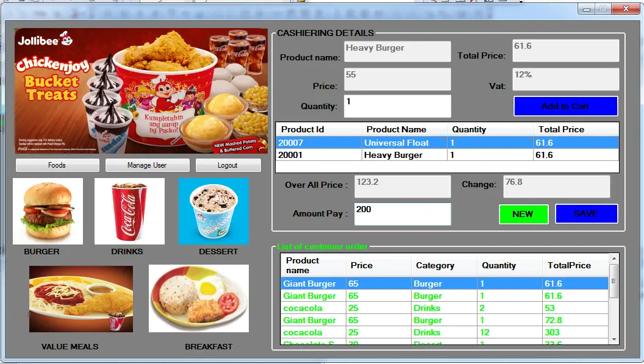Screen dimensions: 644x364
Task: Click the cart Quantity column header
Action: [x=490, y=129]
